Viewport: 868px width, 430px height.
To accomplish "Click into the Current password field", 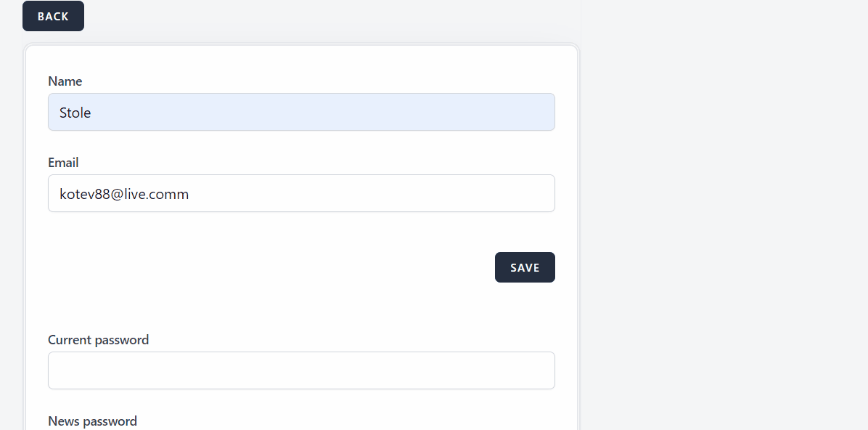I will (x=301, y=370).
